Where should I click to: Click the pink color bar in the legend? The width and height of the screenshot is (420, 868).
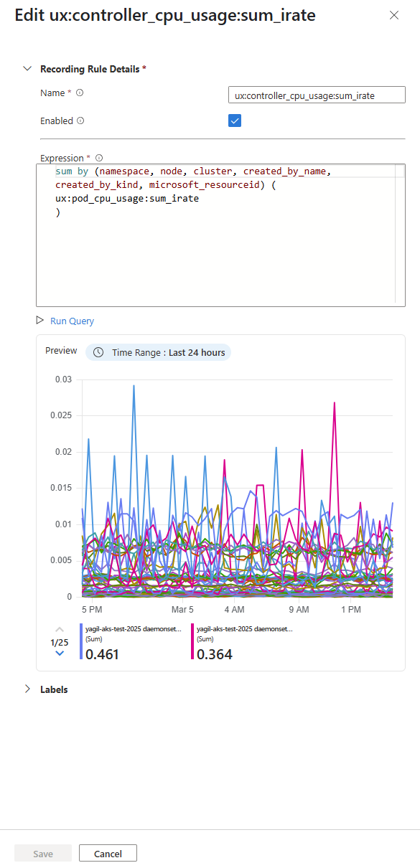click(192, 641)
